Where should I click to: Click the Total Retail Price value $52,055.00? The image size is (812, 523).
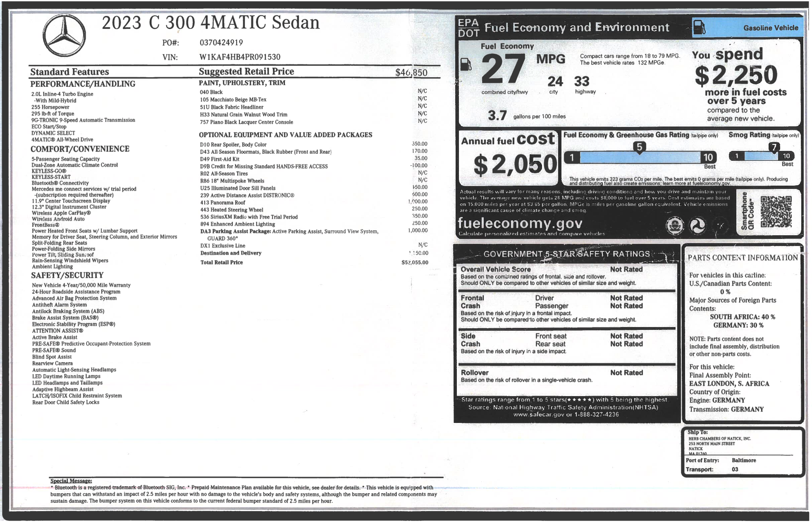(415, 263)
